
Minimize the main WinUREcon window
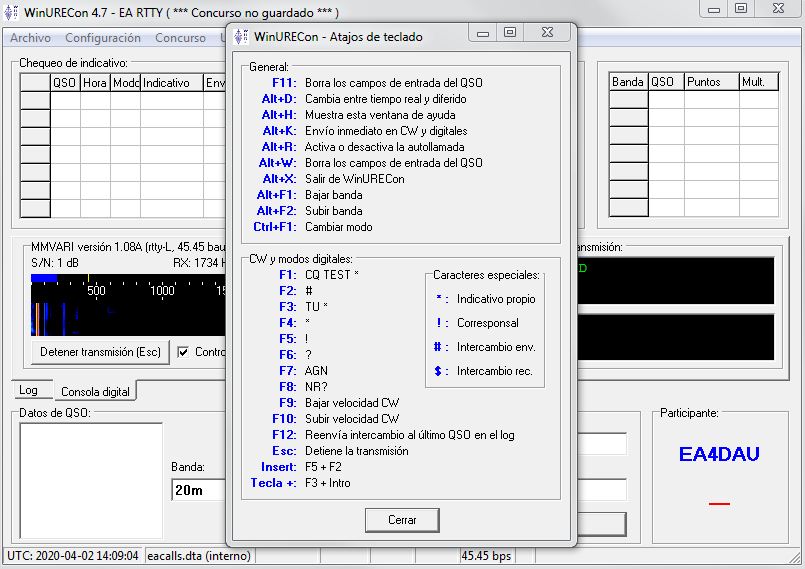click(716, 9)
